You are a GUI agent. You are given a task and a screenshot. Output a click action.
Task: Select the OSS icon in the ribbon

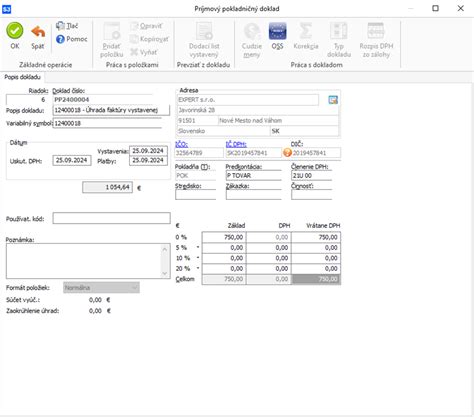pos(277,31)
